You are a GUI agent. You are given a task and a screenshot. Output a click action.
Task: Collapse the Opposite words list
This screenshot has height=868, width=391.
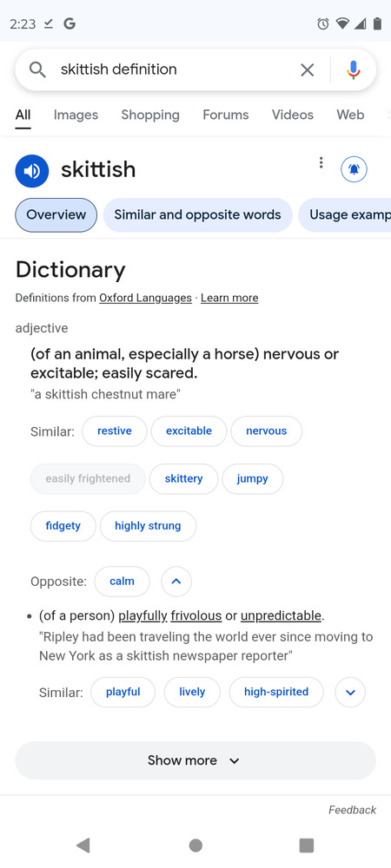176,582
